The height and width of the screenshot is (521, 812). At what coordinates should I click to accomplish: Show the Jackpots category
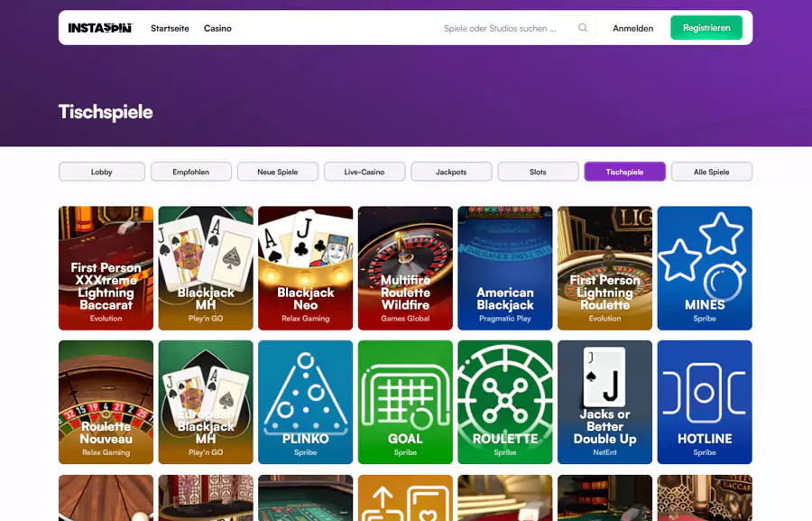point(451,172)
